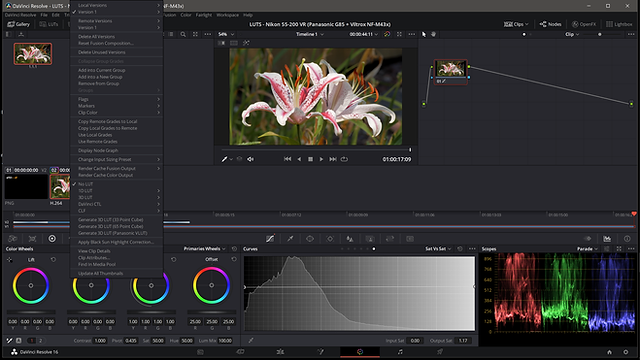Open the Timeline 1 selector dropdown
640x360 pixels.
coord(310,34)
